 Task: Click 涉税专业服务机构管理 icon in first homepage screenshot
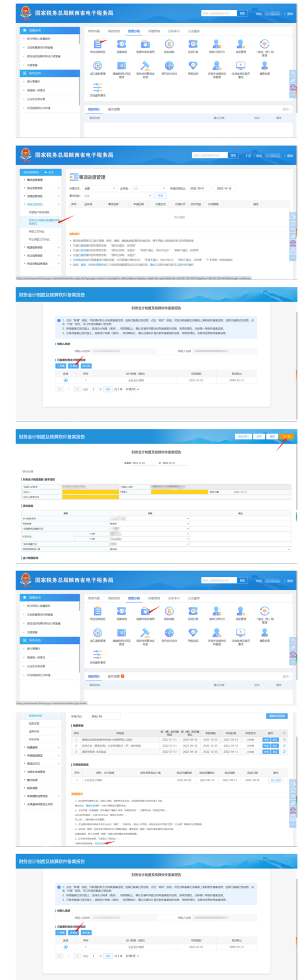217,66
